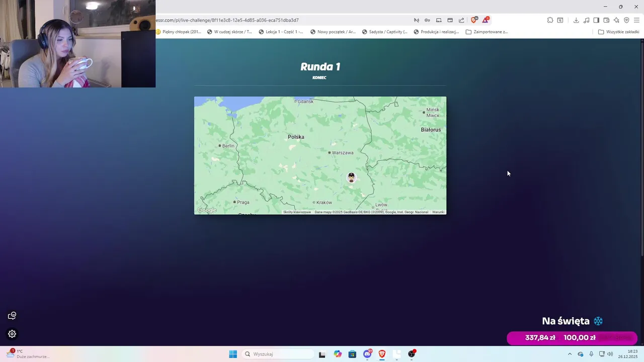Click the taskbar 'Wyszukaj' search box
This screenshot has height=362, width=644.
click(x=278, y=354)
